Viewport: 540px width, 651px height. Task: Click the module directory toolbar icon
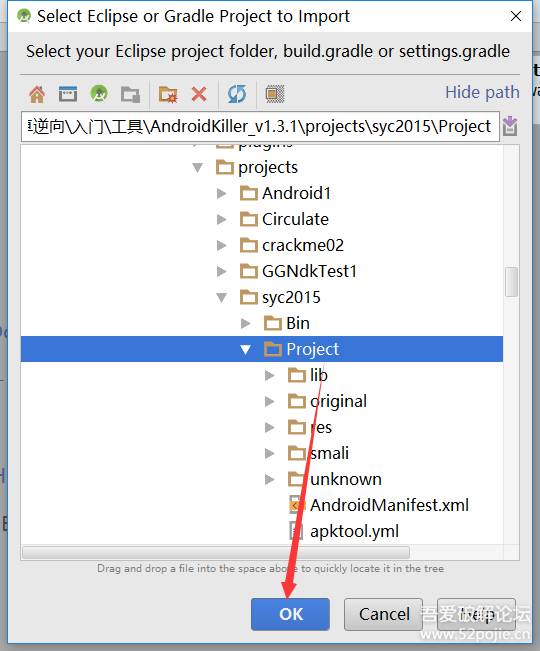[x=130, y=94]
